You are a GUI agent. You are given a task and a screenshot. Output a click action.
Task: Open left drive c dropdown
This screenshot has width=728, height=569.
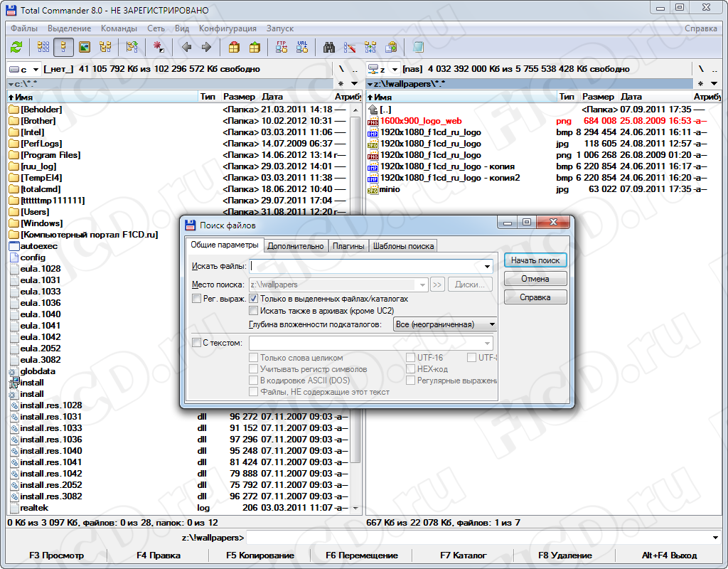tap(36, 70)
